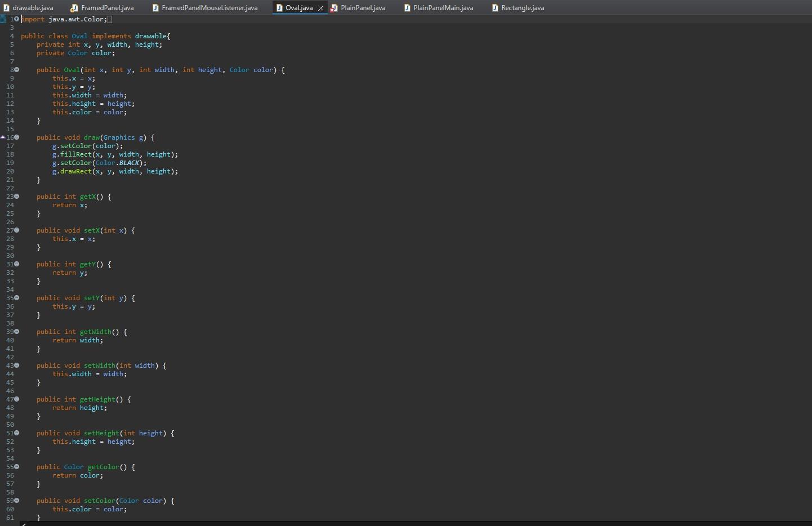Click the PlainPanelMain.java file icon

(x=407, y=8)
